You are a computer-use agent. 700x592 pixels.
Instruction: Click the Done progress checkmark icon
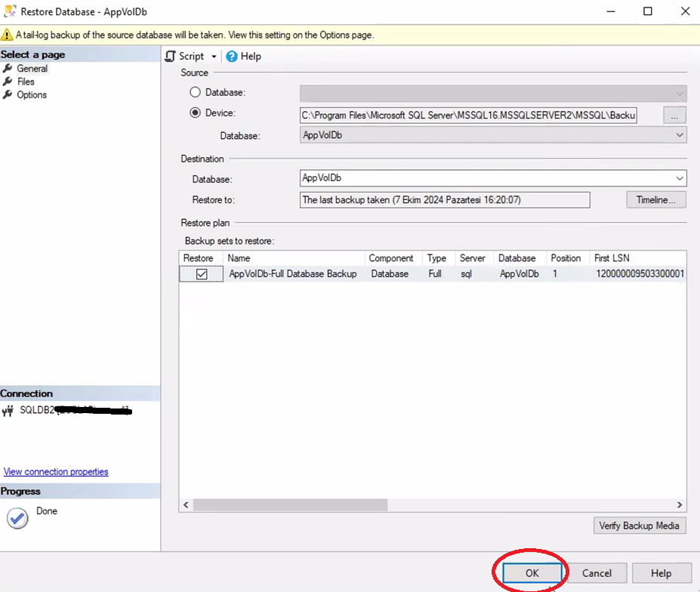click(17, 518)
